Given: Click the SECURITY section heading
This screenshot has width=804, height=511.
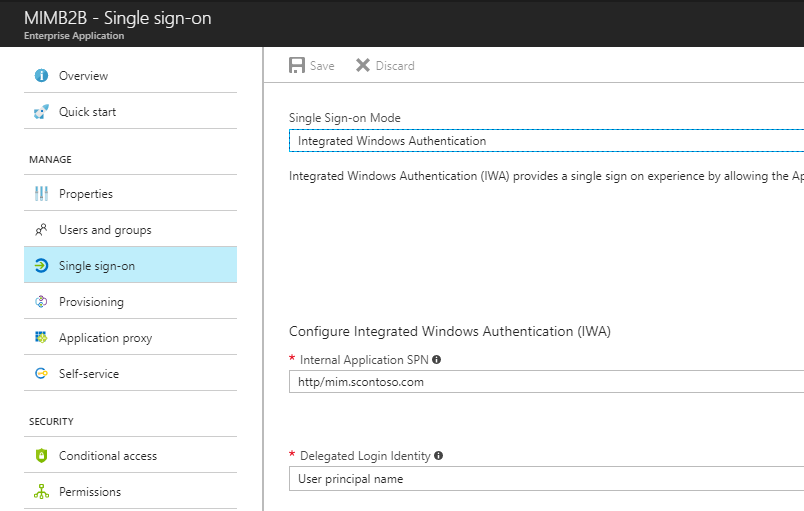Looking at the screenshot, I should point(51,421).
